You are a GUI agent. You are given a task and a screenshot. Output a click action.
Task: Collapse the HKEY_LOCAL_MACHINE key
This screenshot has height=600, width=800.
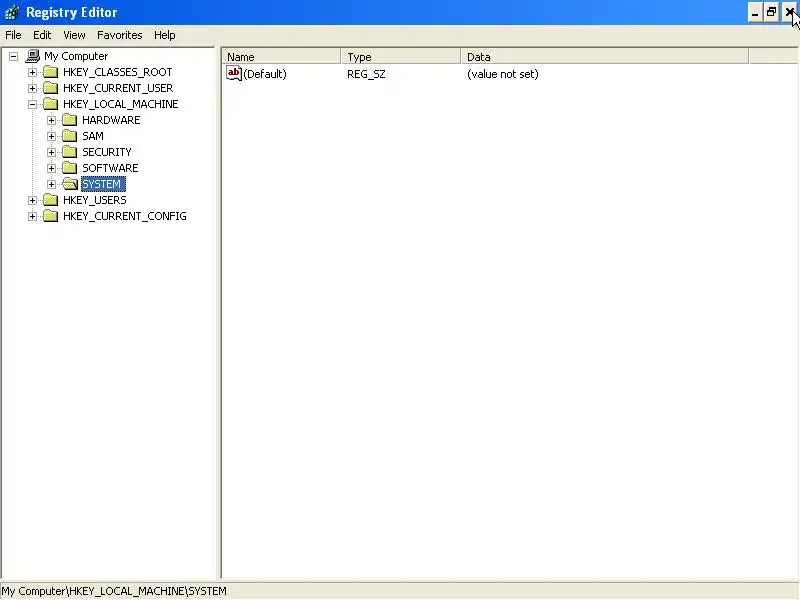coord(33,104)
